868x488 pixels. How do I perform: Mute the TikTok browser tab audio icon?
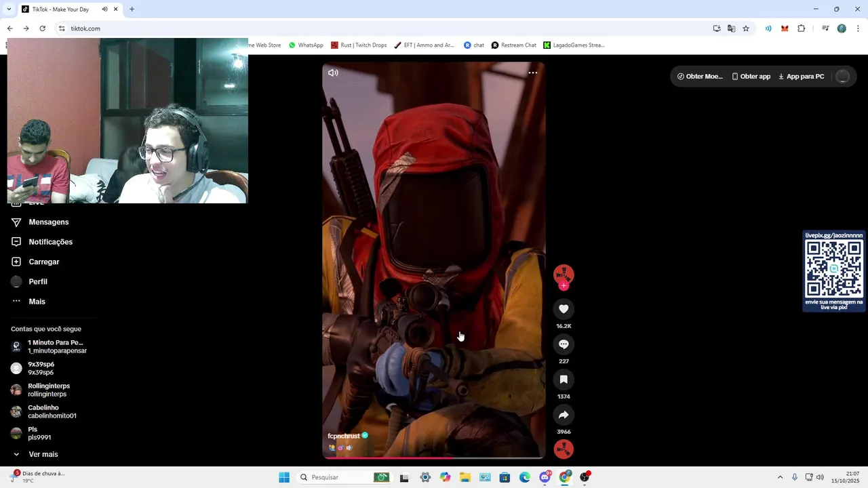(x=104, y=9)
